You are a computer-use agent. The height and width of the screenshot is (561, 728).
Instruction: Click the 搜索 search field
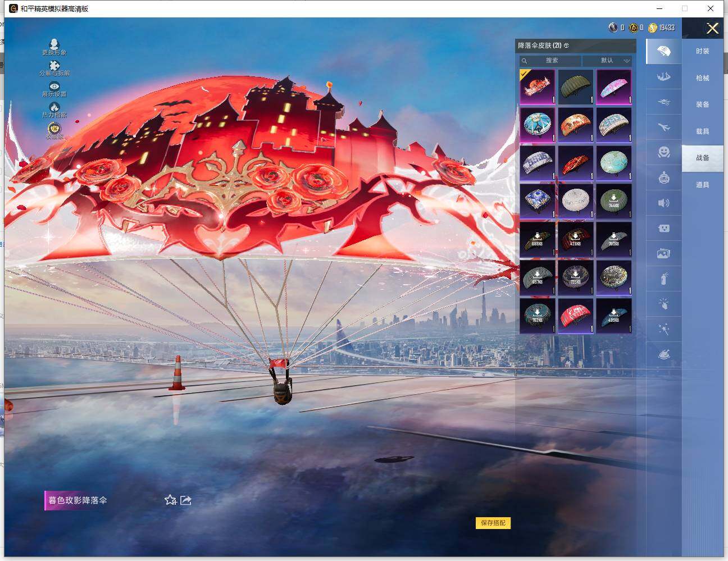pos(551,61)
